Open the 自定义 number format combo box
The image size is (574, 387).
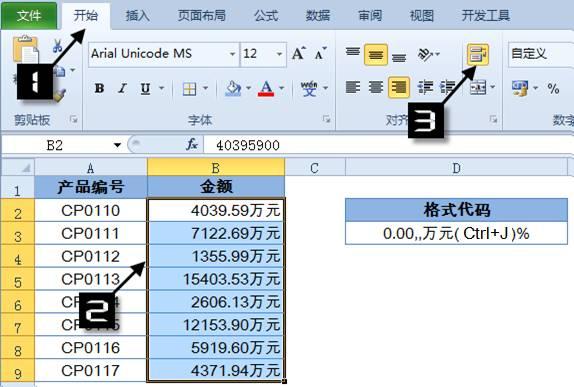click(541, 54)
